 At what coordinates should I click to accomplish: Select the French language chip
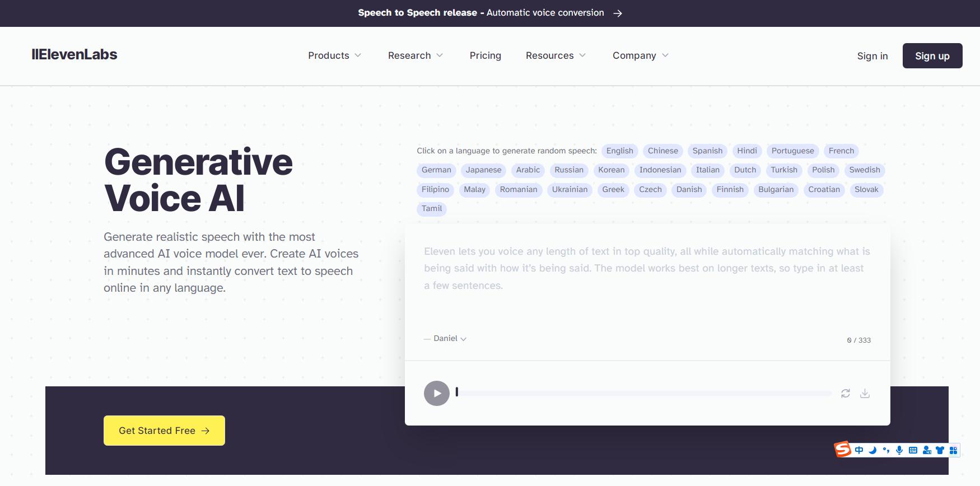(x=842, y=151)
